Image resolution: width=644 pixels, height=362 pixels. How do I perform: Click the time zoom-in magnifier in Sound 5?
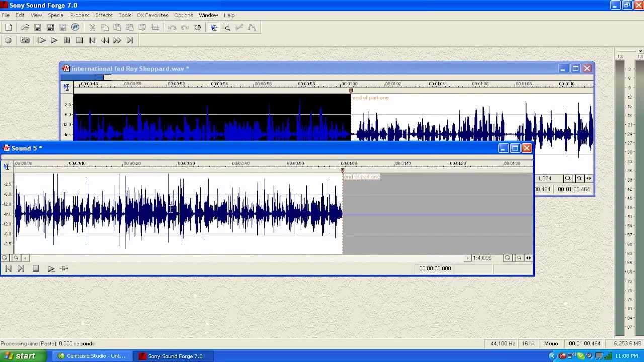[507, 258]
